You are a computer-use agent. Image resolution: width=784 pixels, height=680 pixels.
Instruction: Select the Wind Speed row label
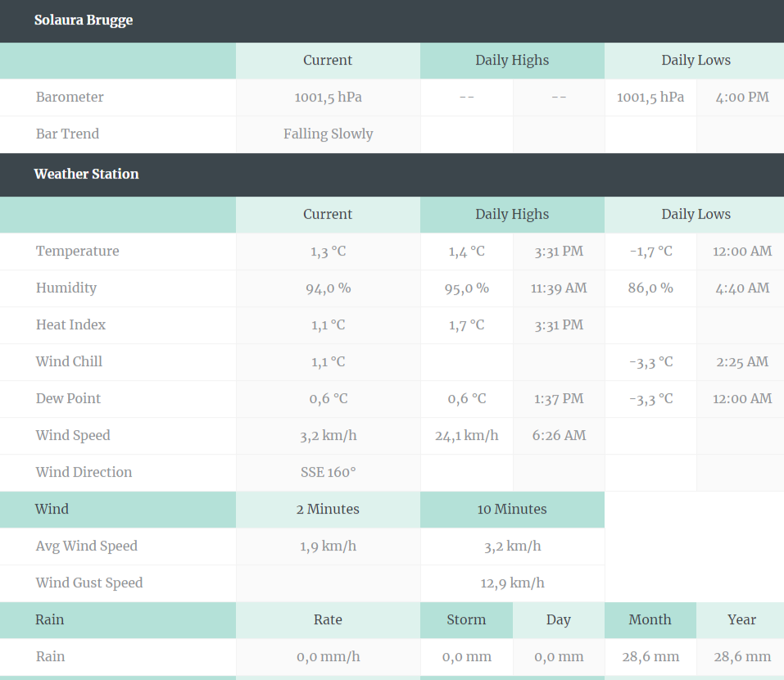click(73, 436)
